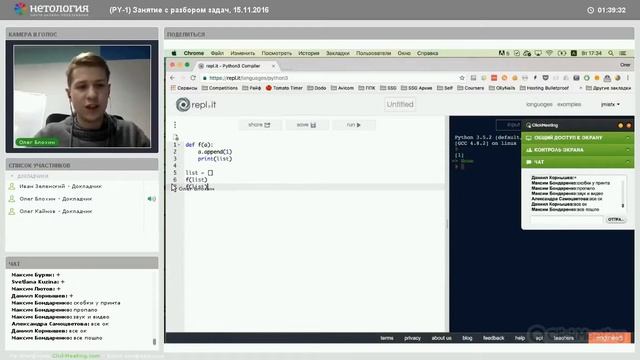This screenshot has height=360, width=640.
Task: Click the Netology logo
Action: coord(51,9)
